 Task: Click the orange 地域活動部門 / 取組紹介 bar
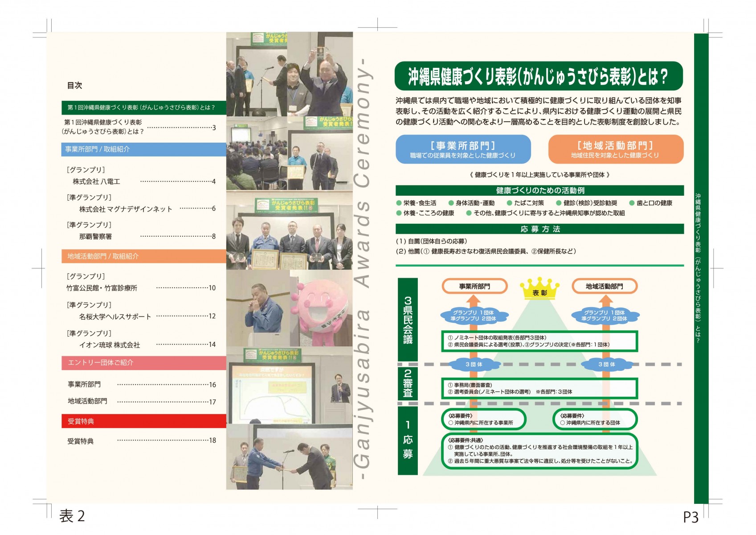[x=144, y=256]
